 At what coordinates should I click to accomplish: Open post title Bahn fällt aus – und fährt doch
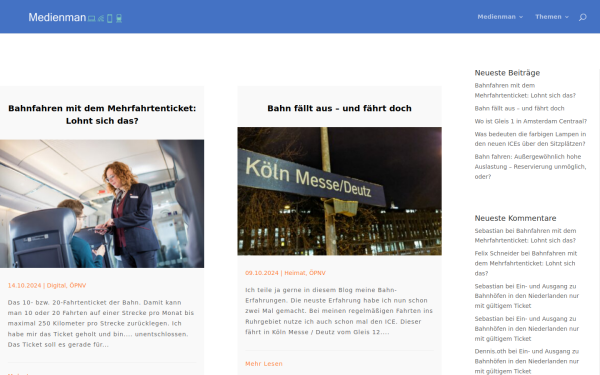pos(339,108)
